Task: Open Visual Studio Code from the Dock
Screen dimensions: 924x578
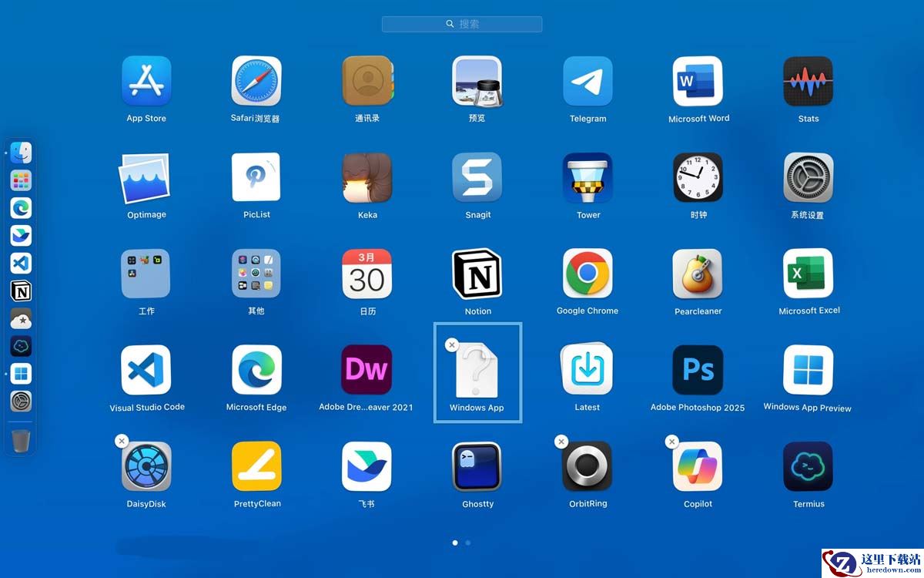Action: click(21, 263)
